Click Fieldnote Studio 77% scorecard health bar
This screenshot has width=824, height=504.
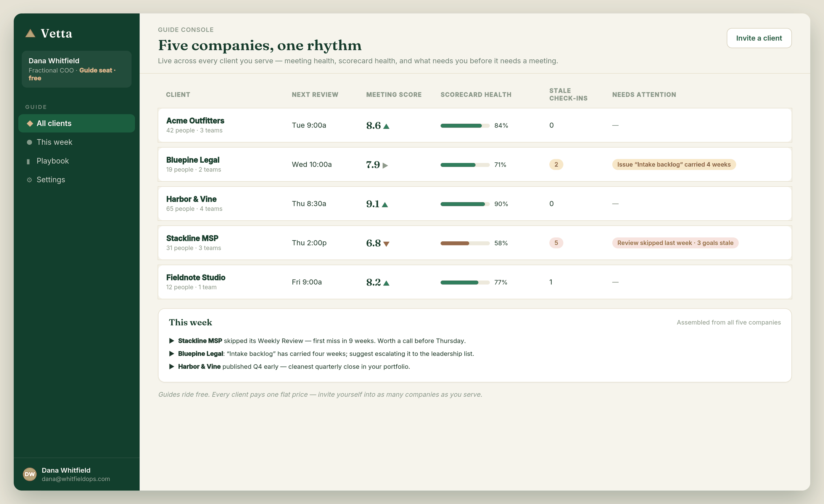click(465, 282)
